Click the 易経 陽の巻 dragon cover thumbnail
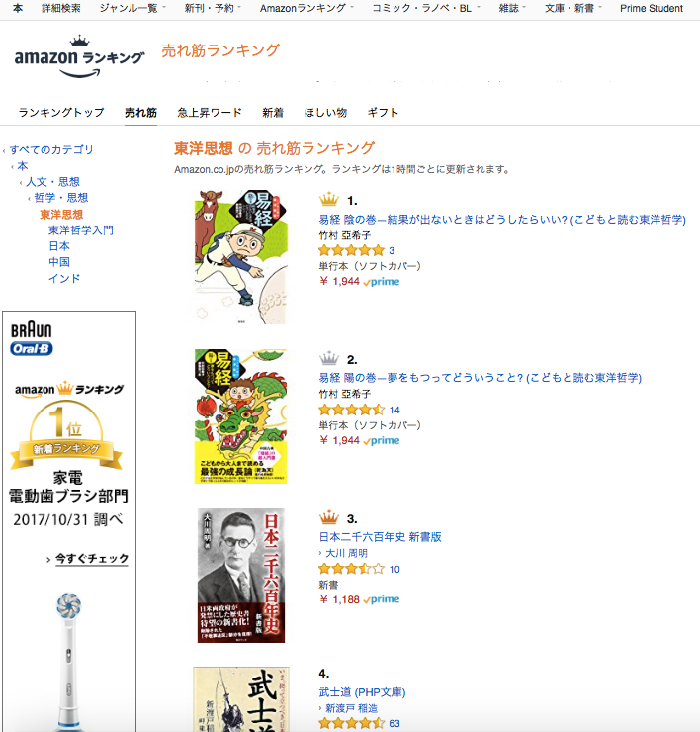 [x=240, y=416]
